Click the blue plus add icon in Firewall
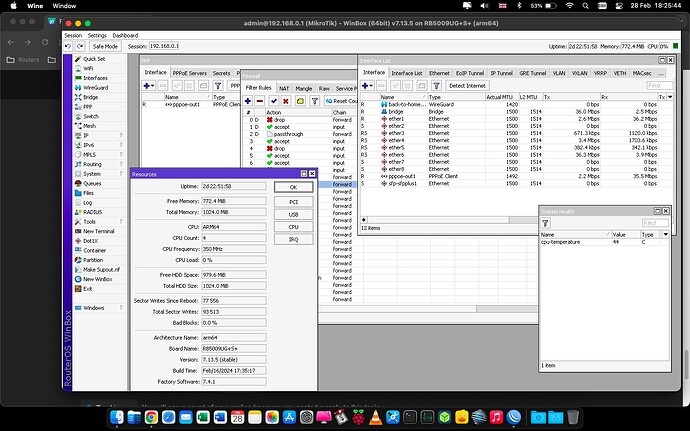Screen dimensions: 690x431 [x=247, y=101]
